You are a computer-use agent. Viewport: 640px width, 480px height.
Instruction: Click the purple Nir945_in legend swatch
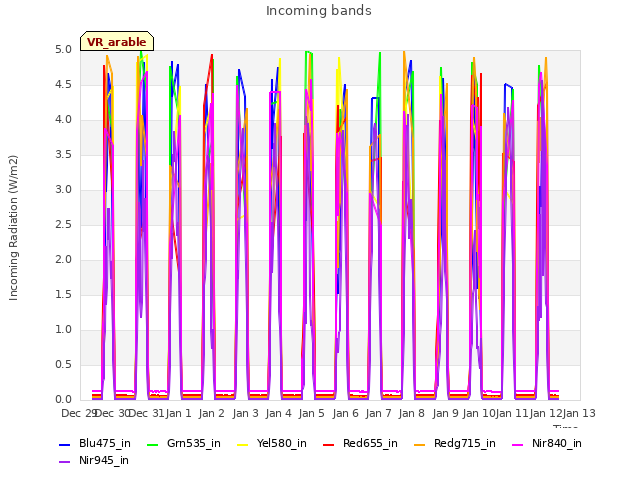(x=64, y=462)
